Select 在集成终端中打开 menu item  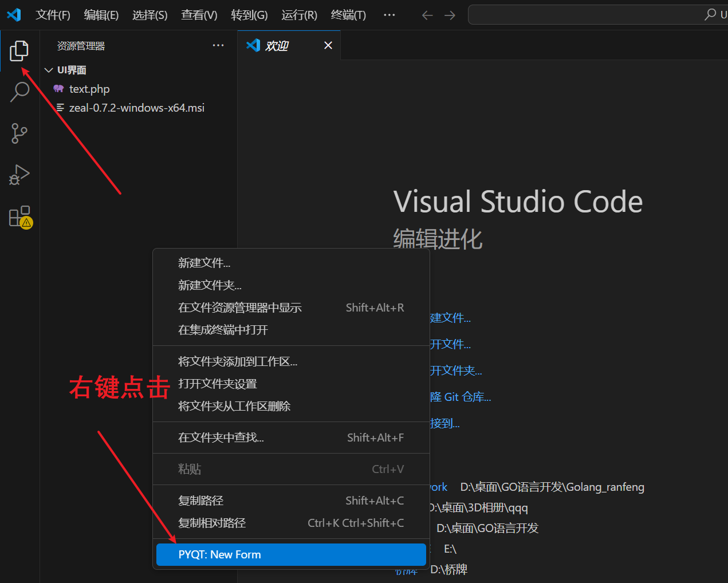(x=291, y=330)
